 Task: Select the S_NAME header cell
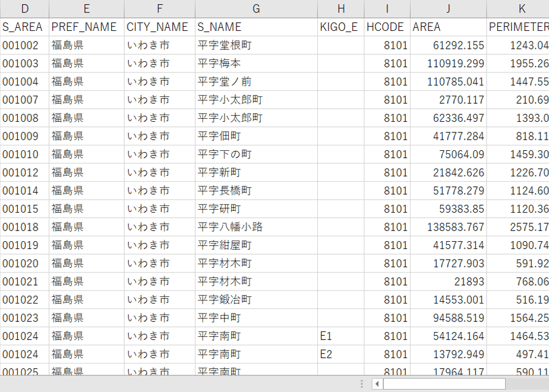[256, 27]
